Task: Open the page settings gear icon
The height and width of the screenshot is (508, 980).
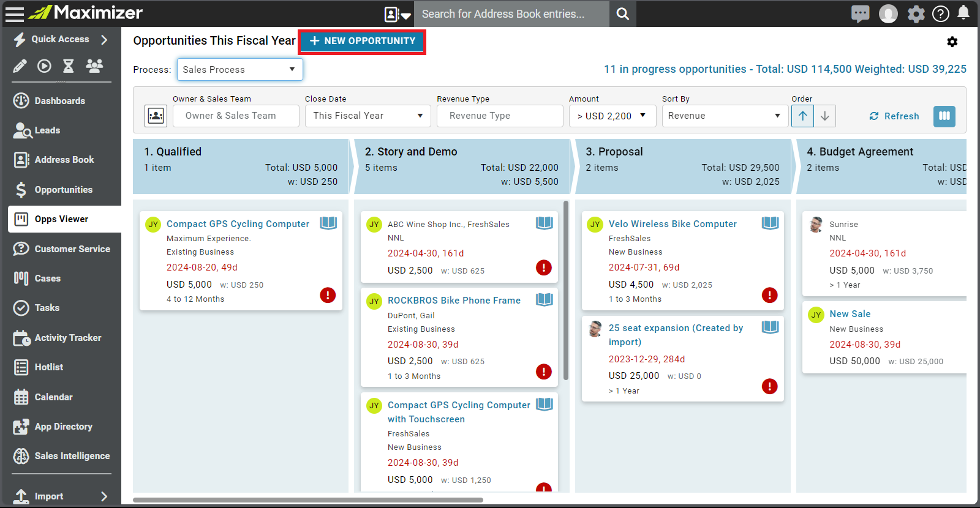Action: pos(952,42)
